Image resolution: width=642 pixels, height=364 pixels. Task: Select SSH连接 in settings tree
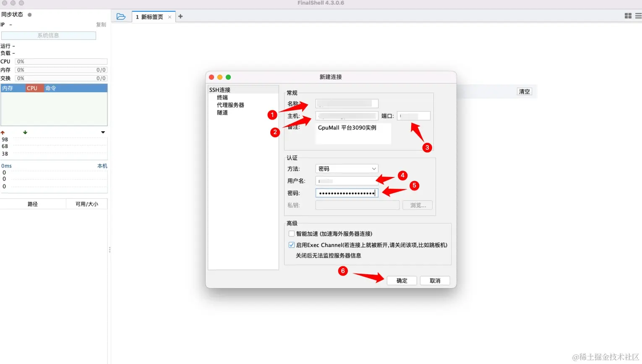(x=220, y=90)
